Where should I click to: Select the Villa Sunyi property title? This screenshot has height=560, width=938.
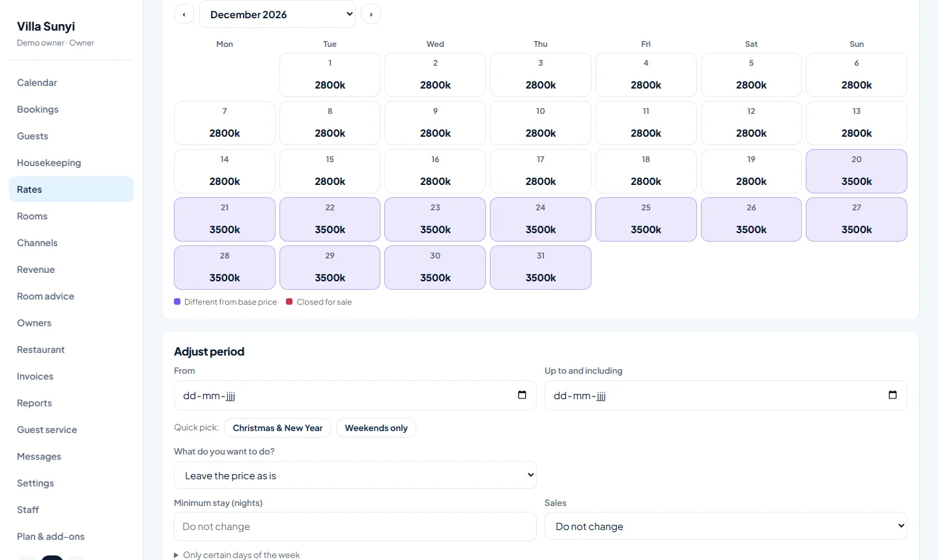click(x=46, y=27)
